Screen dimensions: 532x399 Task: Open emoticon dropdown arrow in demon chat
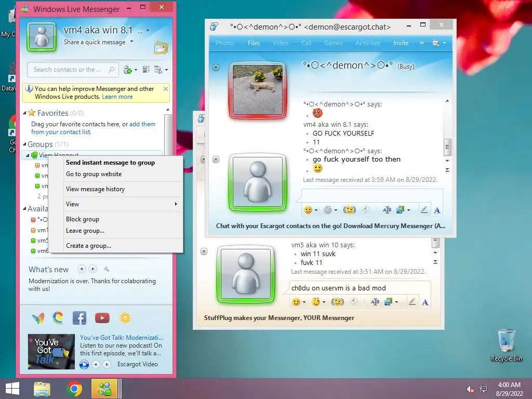coord(316,210)
